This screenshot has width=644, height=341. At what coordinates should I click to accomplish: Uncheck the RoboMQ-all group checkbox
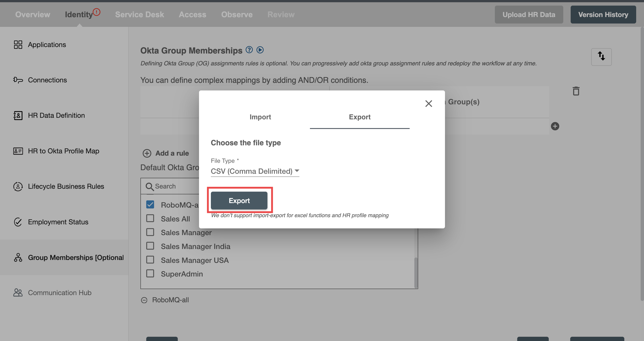pyautogui.click(x=150, y=205)
